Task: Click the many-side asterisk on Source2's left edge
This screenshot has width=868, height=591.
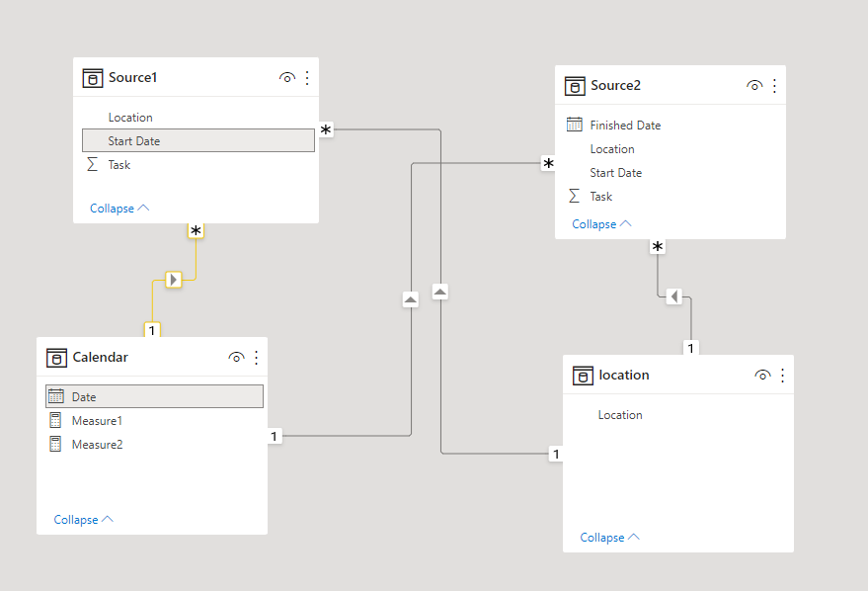Action: point(548,163)
